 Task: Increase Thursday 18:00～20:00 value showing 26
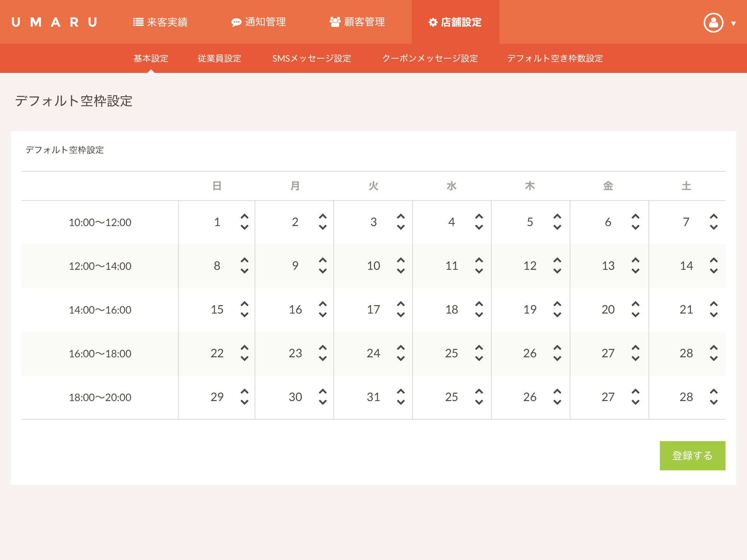tap(557, 392)
